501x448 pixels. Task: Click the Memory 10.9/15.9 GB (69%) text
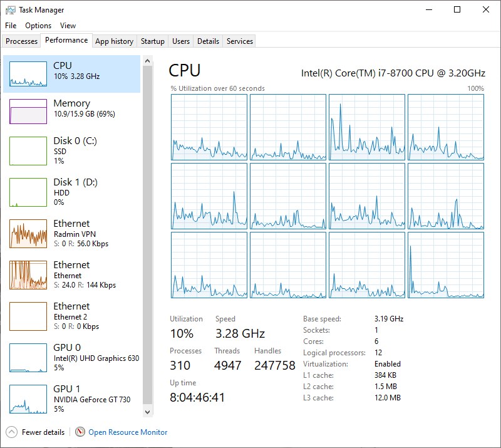pos(85,114)
